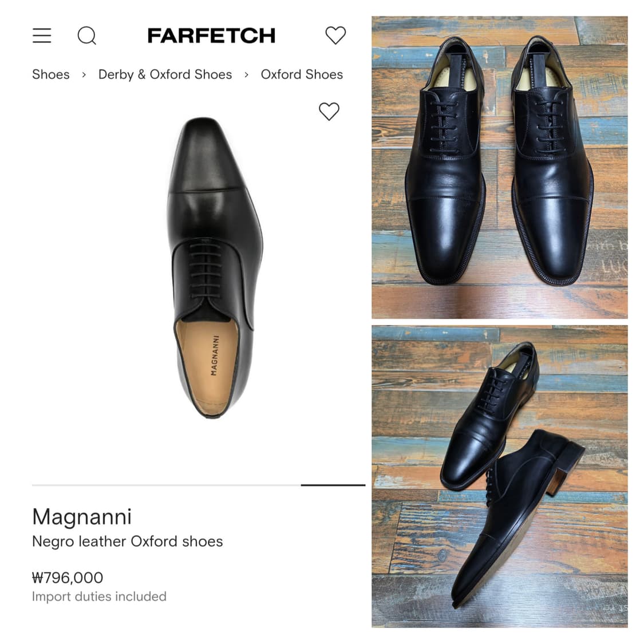Image resolution: width=644 pixels, height=644 pixels.
Task: Open Derby & Oxford Shoes breadcrumb
Action: pos(165,74)
